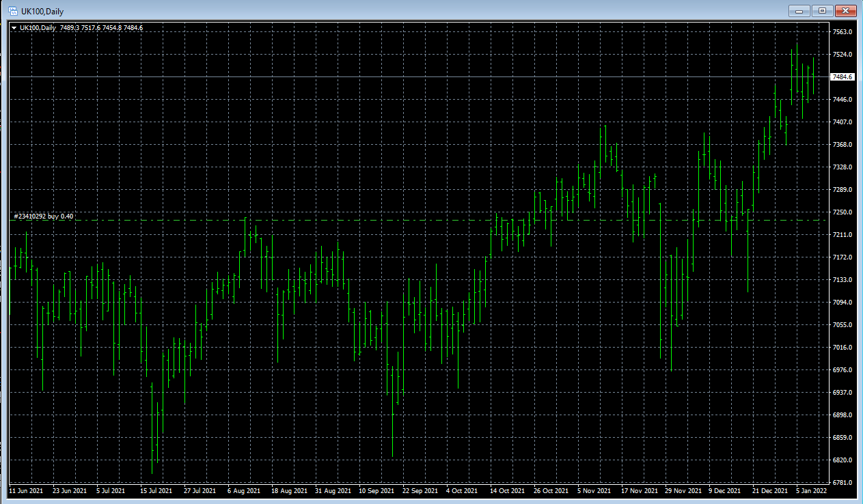Viewport: 863px width, 504px height.
Task: Minimize the UK100,Daily chart window
Action: [799, 11]
